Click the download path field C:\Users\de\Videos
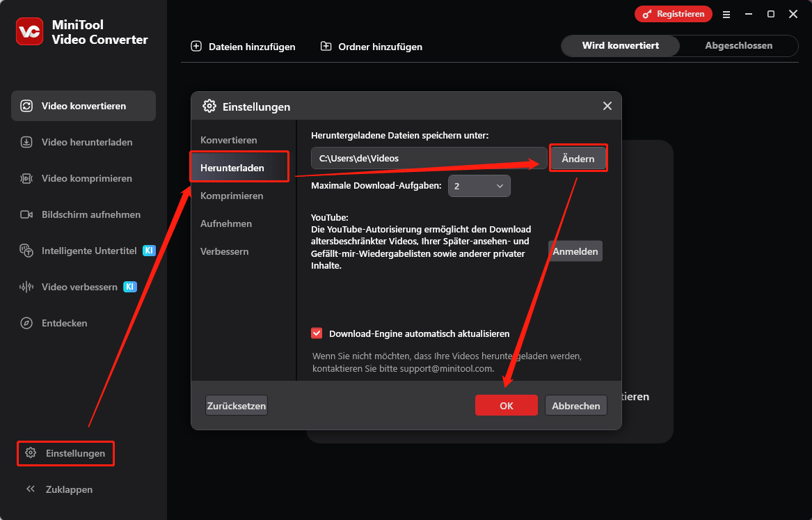Screen dimensions: 812x520 coord(429,158)
